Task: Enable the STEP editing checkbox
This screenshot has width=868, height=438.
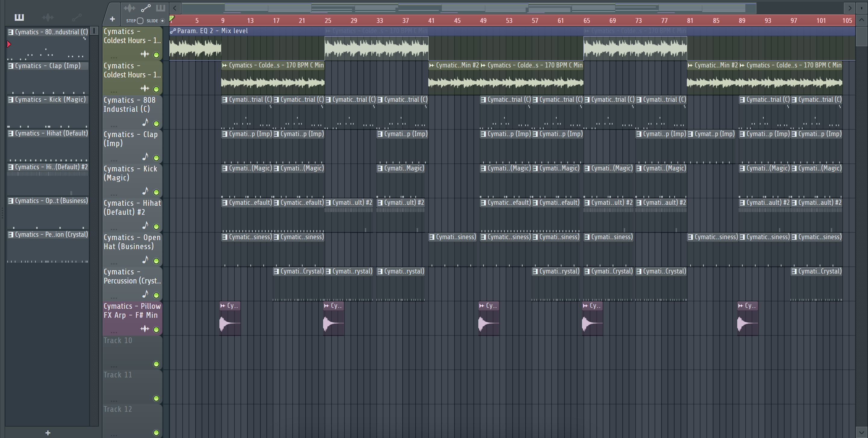Action: tap(140, 21)
